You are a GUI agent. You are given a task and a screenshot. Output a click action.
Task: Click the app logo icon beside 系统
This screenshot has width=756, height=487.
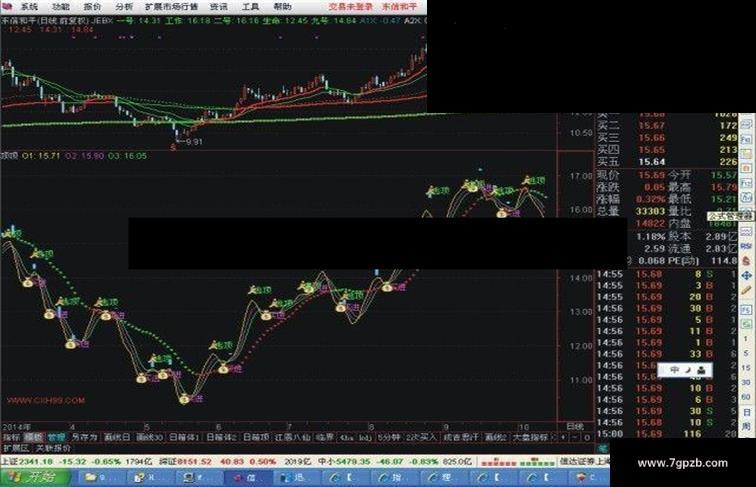[8, 6]
